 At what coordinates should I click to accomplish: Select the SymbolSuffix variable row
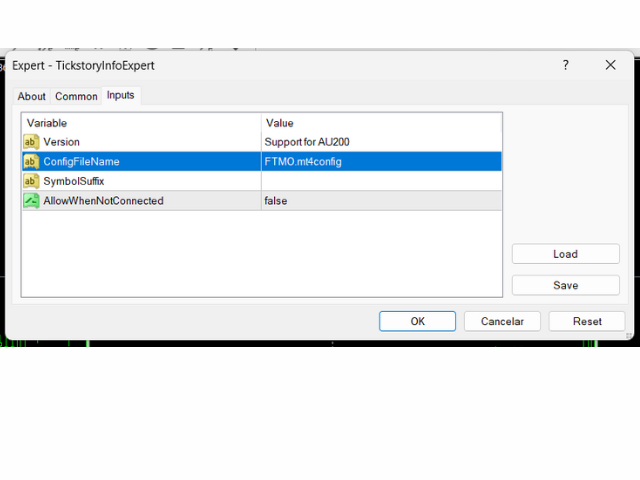click(262, 181)
